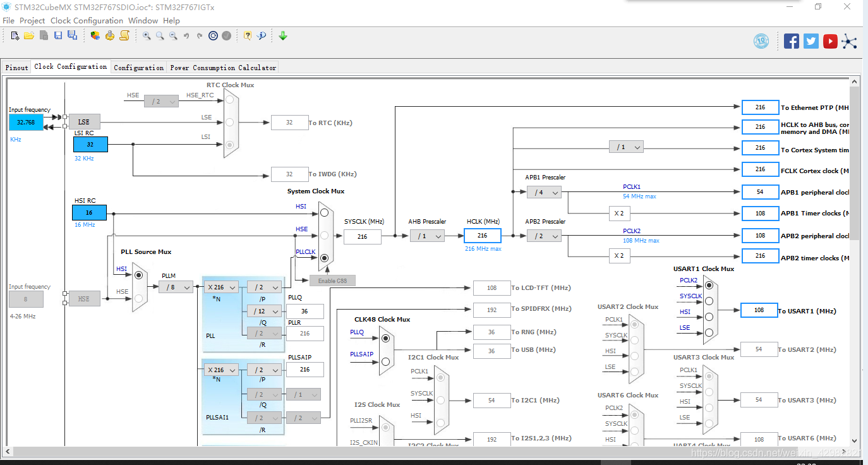Click the generate code gear icon
This screenshot has height=465, width=868.
coord(110,36)
